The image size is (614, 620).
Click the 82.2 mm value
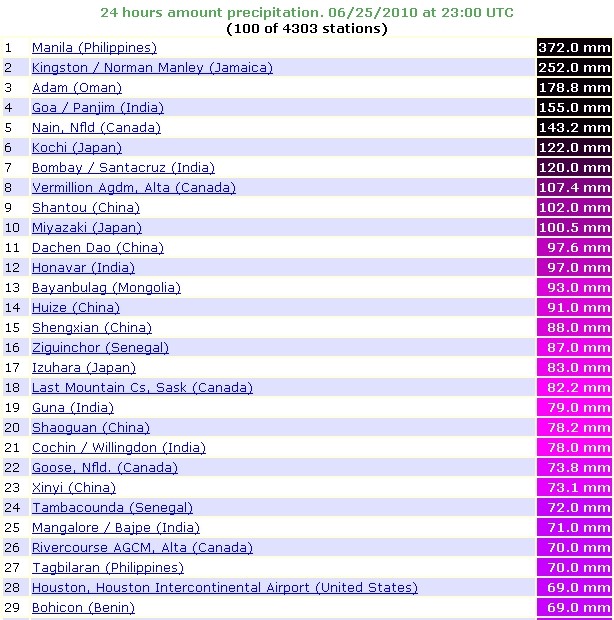click(x=574, y=388)
